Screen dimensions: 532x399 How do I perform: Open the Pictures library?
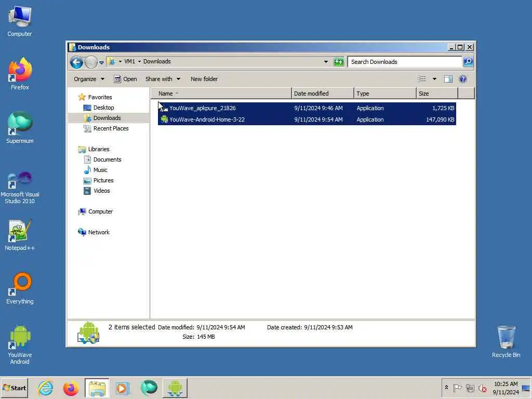[x=103, y=180]
